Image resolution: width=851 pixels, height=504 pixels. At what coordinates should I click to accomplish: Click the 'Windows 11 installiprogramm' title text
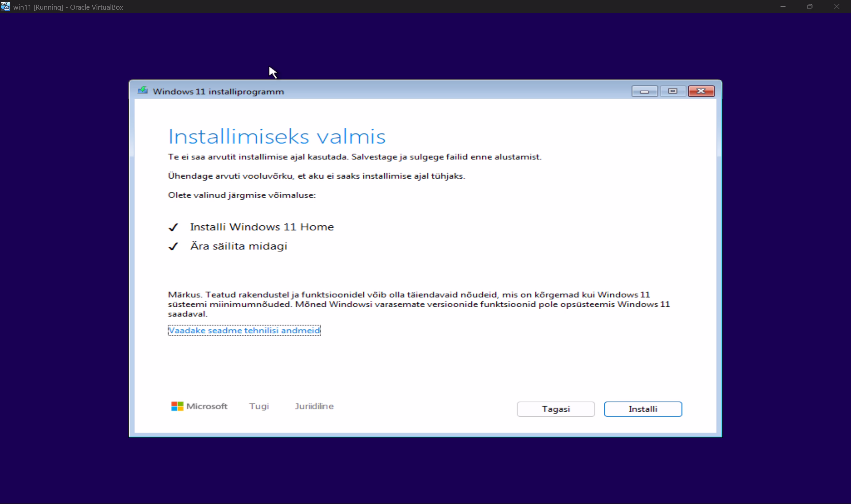[x=218, y=92]
